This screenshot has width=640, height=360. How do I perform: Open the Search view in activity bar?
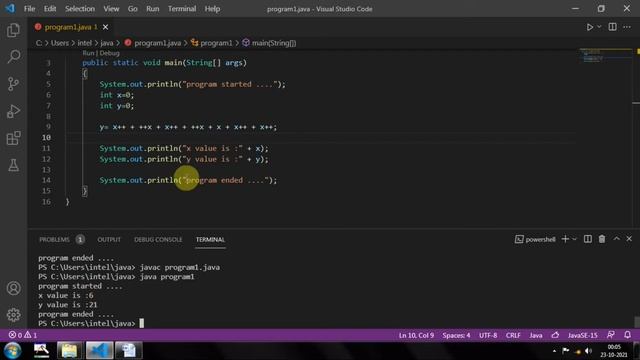[x=13, y=57]
